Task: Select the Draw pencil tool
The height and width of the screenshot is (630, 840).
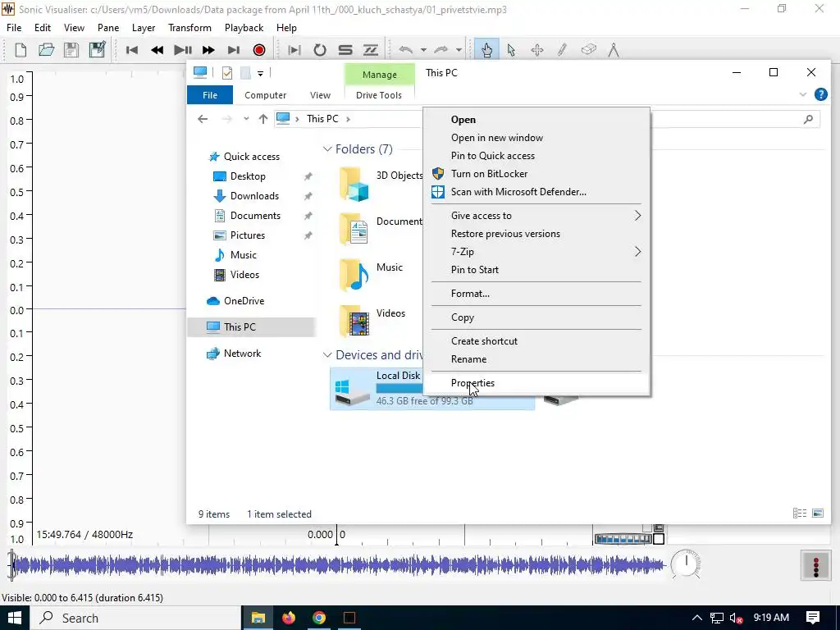Action: tap(562, 50)
